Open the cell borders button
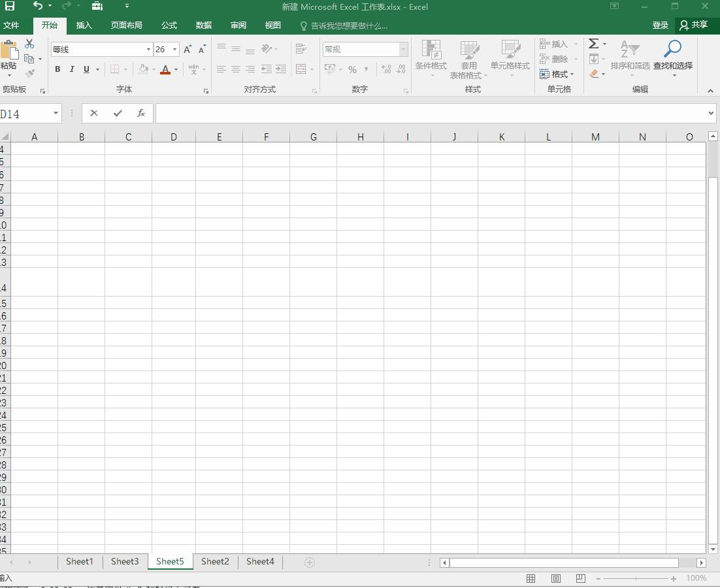The image size is (720, 588). coord(115,69)
